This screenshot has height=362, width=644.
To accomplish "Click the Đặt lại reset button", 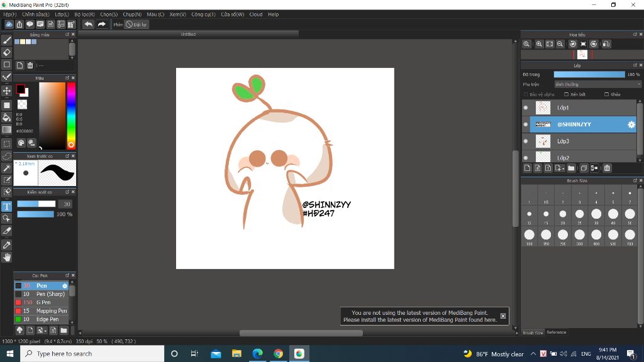I will 136,25.
